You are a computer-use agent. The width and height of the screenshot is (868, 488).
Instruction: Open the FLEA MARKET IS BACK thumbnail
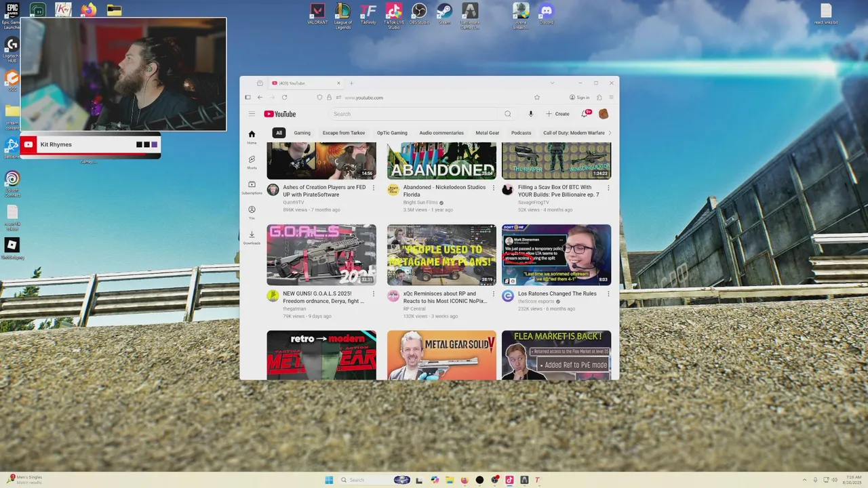tap(556, 355)
